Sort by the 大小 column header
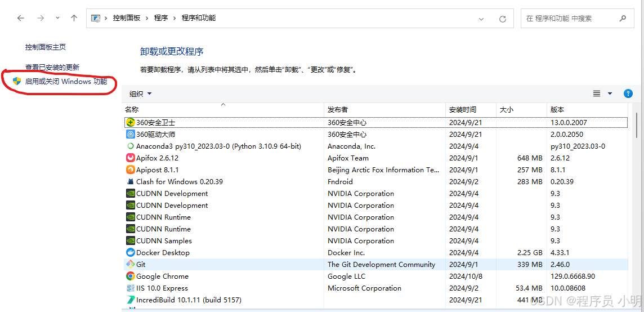 pyautogui.click(x=522, y=109)
